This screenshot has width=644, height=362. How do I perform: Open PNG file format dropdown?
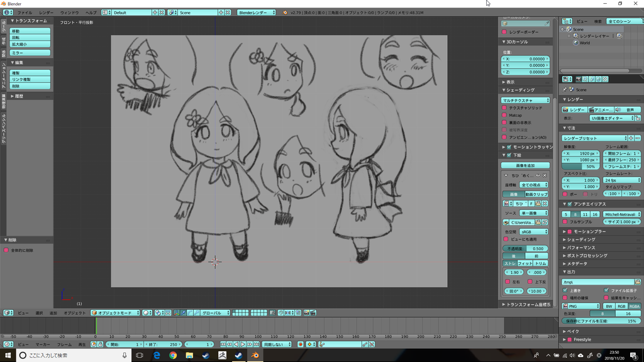[580, 306]
